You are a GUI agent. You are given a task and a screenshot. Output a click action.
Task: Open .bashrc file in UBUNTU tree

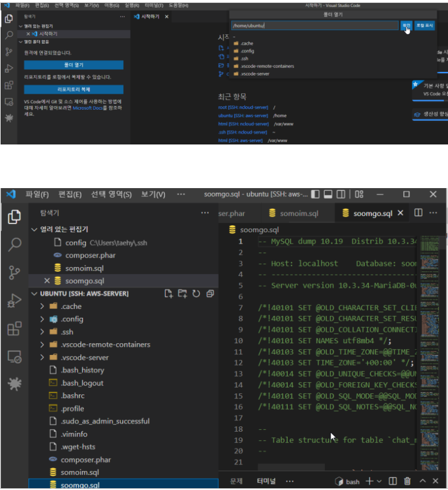[123, 396]
